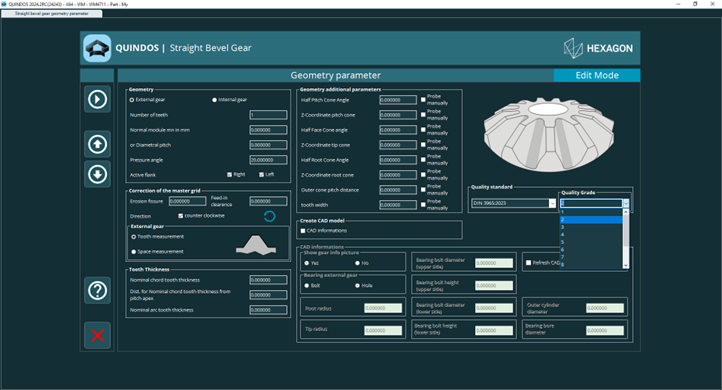Screen dimensions: 722x390
Task: Choose highlighted quality grade 2 from list
Action: 591,220
